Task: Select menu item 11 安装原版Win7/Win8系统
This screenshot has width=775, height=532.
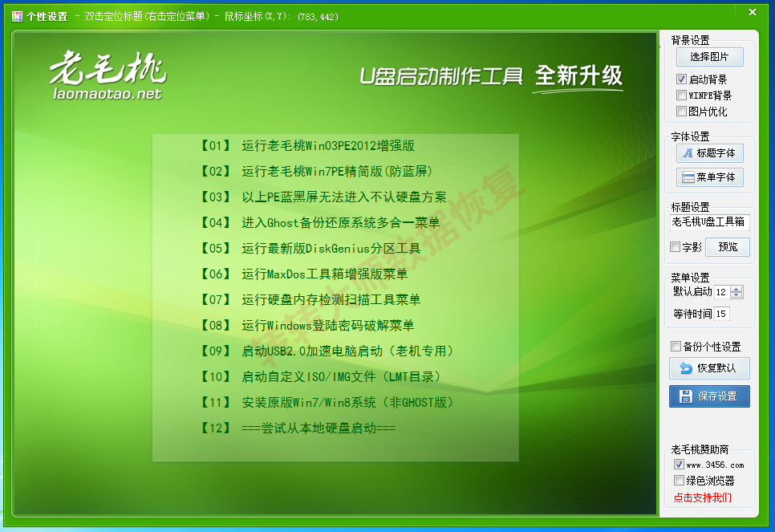Action: tap(327, 403)
